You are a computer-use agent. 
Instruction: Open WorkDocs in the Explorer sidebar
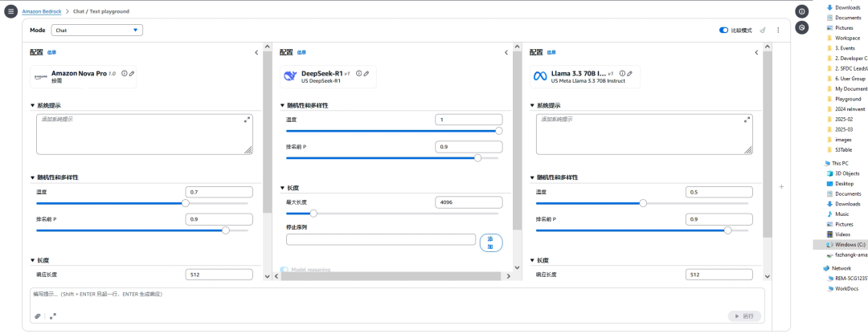tap(841, 289)
